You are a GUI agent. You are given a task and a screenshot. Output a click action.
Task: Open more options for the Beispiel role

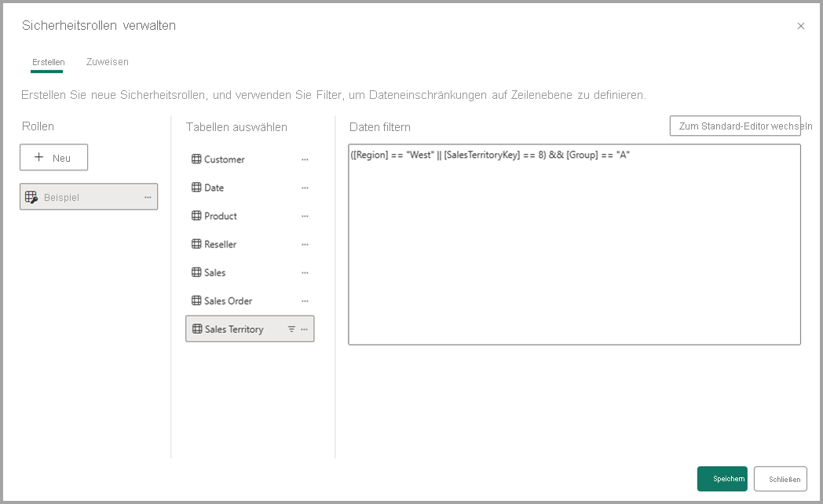148,197
